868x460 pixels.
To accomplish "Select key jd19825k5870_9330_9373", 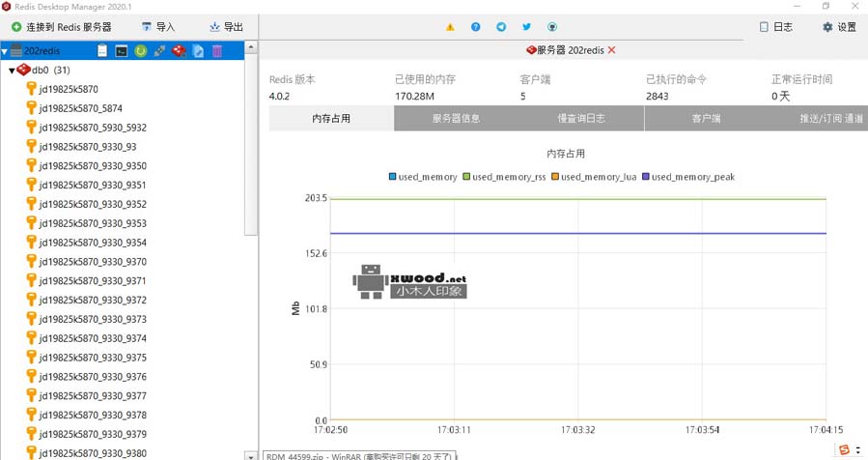I will [93, 319].
